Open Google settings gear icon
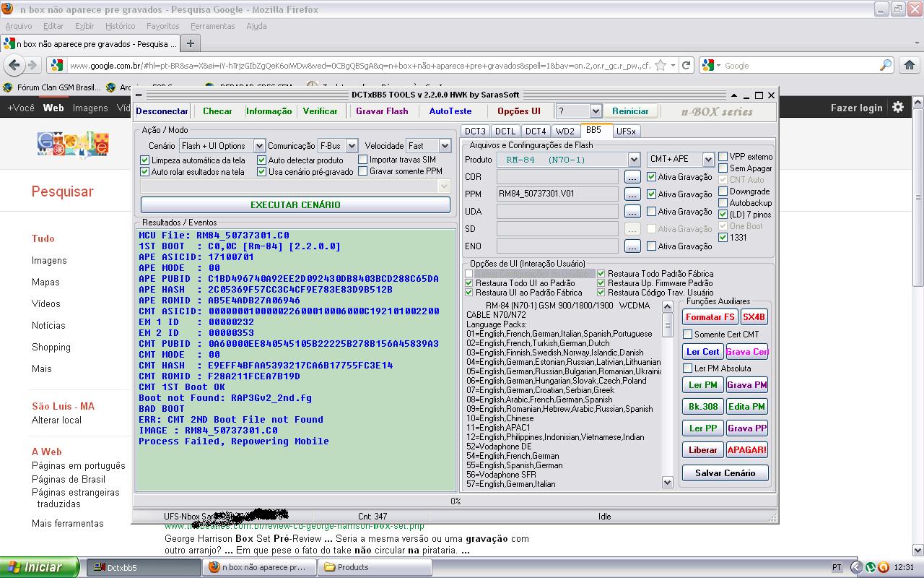This screenshot has height=578, width=924. pyautogui.click(x=898, y=107)
